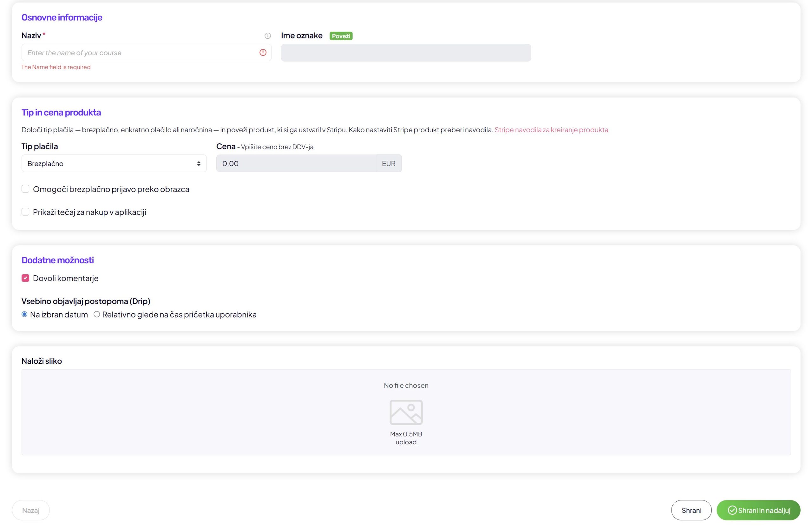The image size is (812, 529).
Task: Click the Shrani button
Action: (x=691, y=510)
